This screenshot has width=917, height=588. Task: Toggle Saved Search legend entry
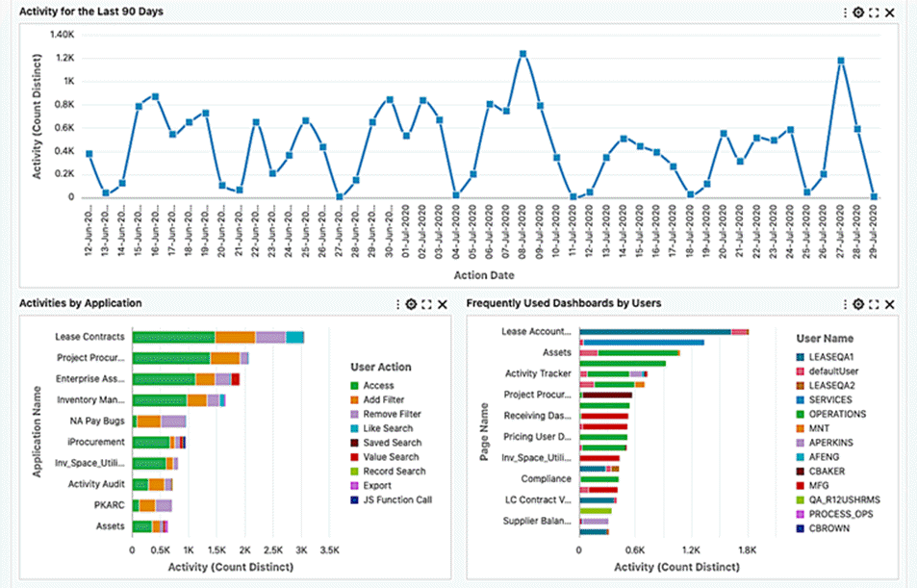[x=386, y=443]
